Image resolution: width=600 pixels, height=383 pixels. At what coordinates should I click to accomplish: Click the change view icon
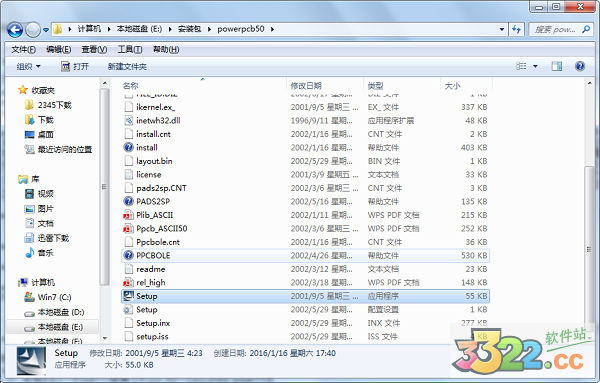521,66
